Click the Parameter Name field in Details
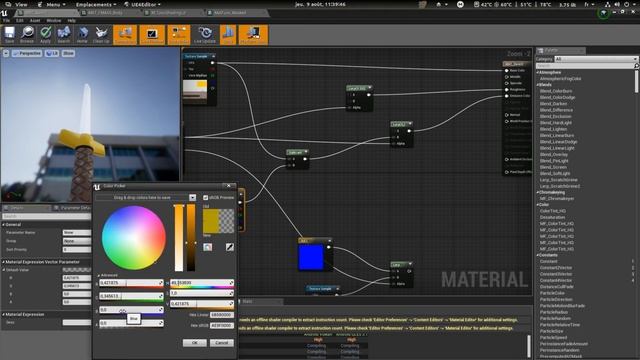 point(77,232)
